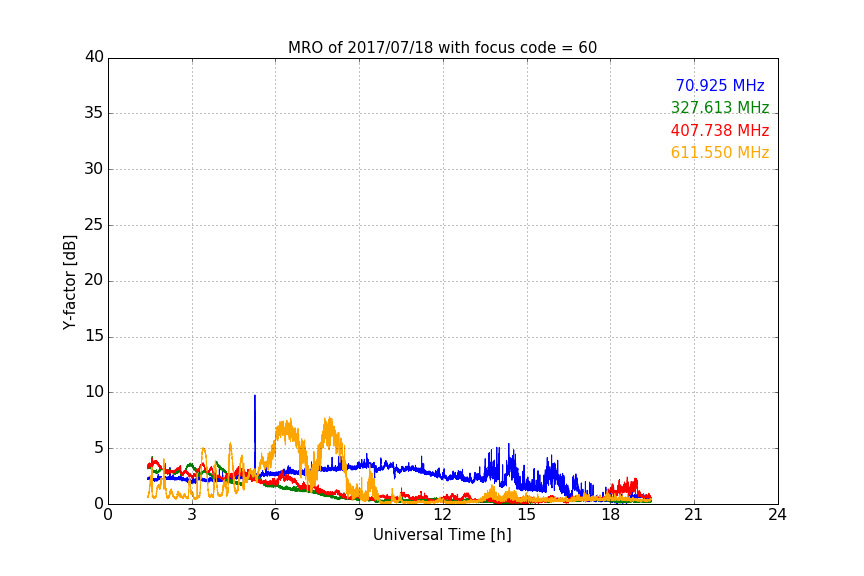This screenshot has width=864, height=576.
Task: Click the plot title 'MRO of 2017/07/18'
Action: pos(442,48)
